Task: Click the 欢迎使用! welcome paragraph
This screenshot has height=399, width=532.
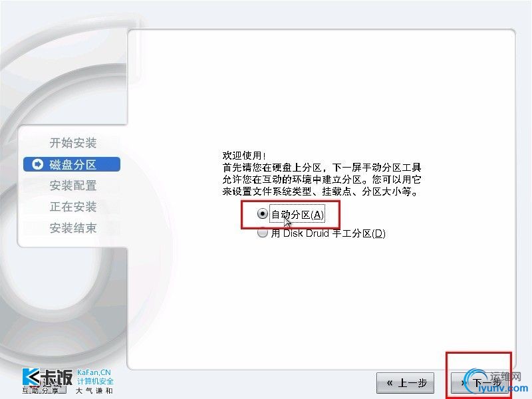Action: pos(322,174)
